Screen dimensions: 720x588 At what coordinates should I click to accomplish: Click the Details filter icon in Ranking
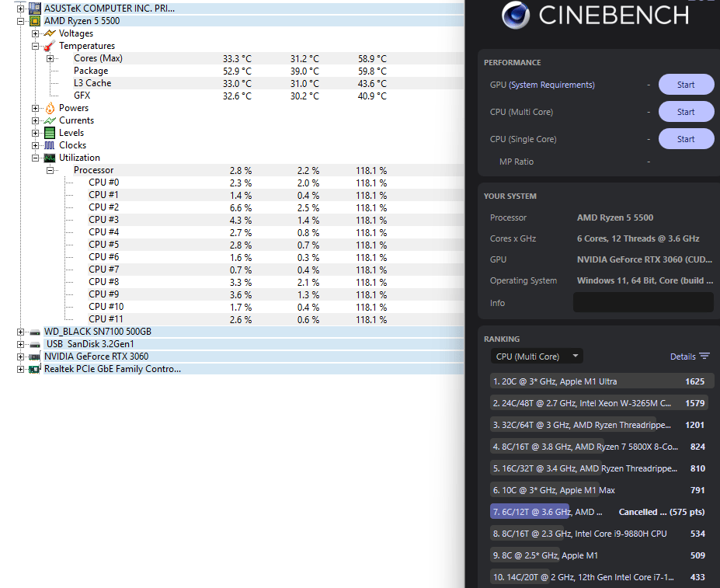click(704, 357)
